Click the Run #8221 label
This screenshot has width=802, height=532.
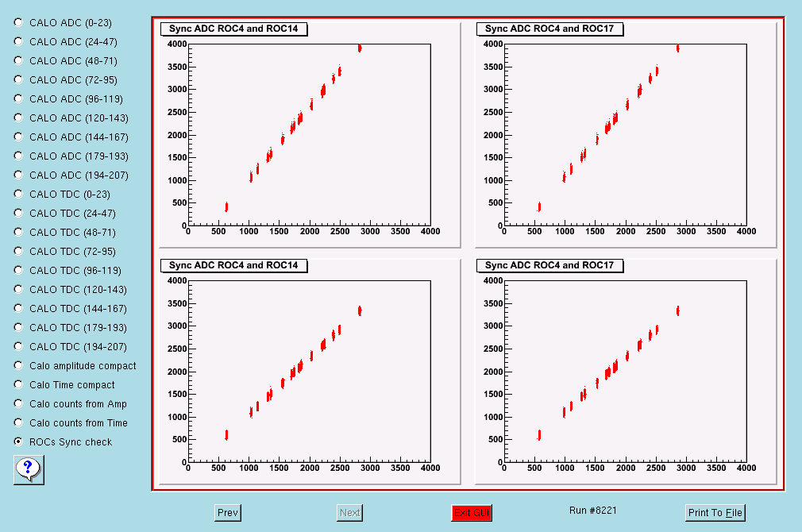(593, 511)
